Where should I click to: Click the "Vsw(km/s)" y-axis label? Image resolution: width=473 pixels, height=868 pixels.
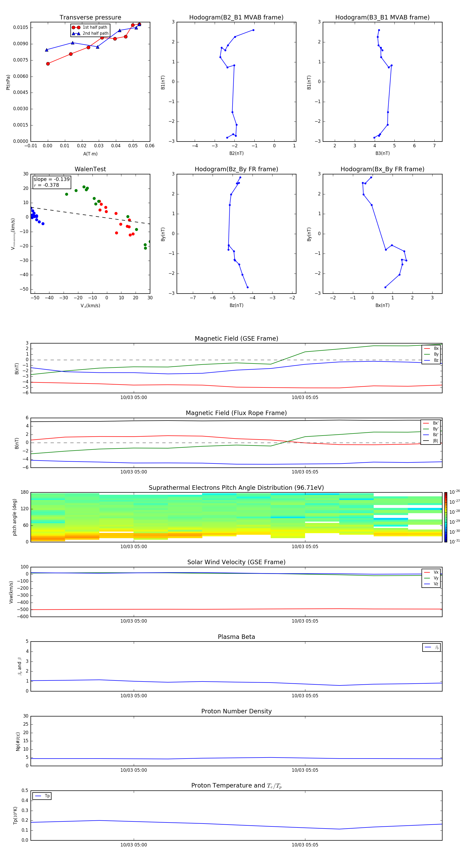pyautogui.click(x=11, y=592)
